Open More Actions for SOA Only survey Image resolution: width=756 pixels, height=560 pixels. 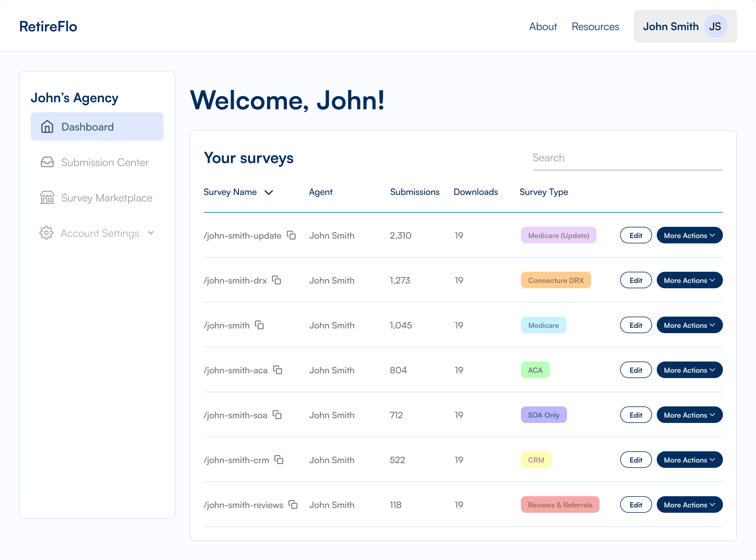coord(690,415)
